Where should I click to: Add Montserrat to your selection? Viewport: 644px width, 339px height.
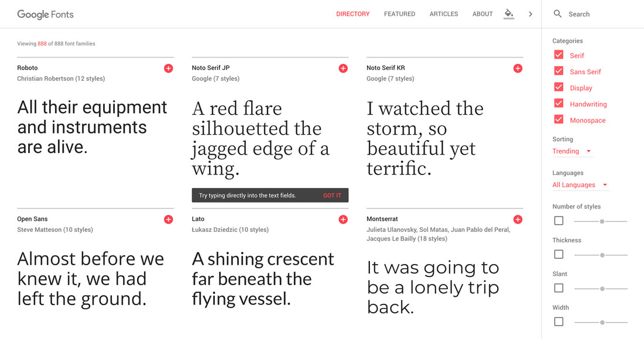(x=518, y=219)
